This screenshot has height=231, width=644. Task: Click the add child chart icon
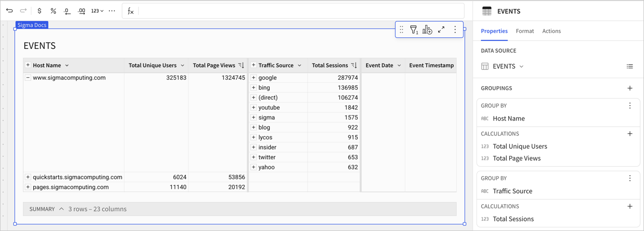tap(427, 30)
